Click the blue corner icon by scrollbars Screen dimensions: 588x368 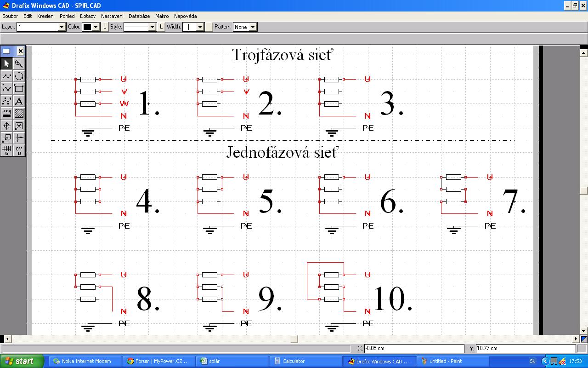click(584, 339)
